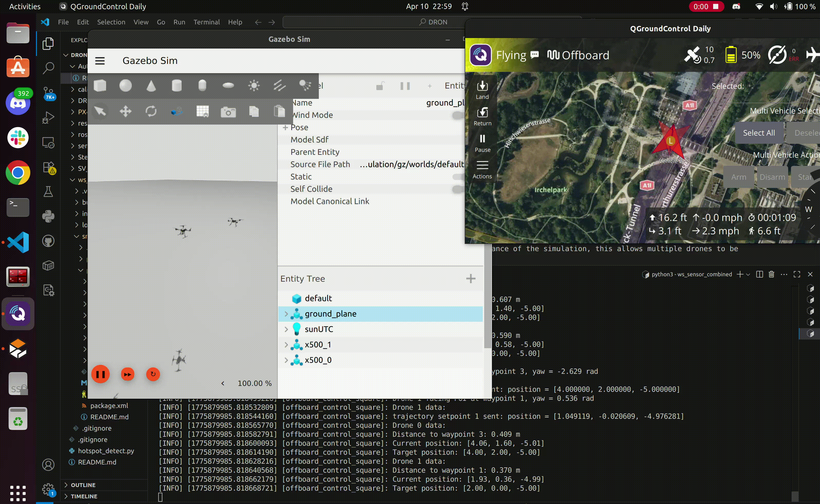This screenshot has height=504, width=820.
Task: Toggle the Static switch in Gazebo inspector
Action: [458, 177]
